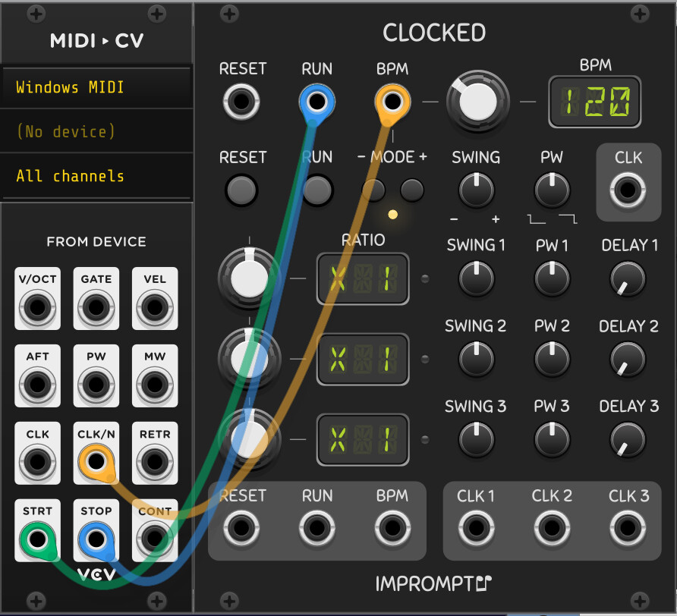Click the CLK 1 output jack

[x=476, y=527]
